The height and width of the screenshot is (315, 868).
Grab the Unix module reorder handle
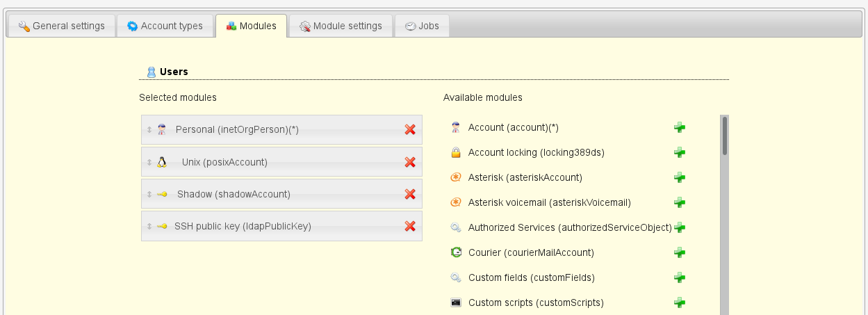(149, 162)
